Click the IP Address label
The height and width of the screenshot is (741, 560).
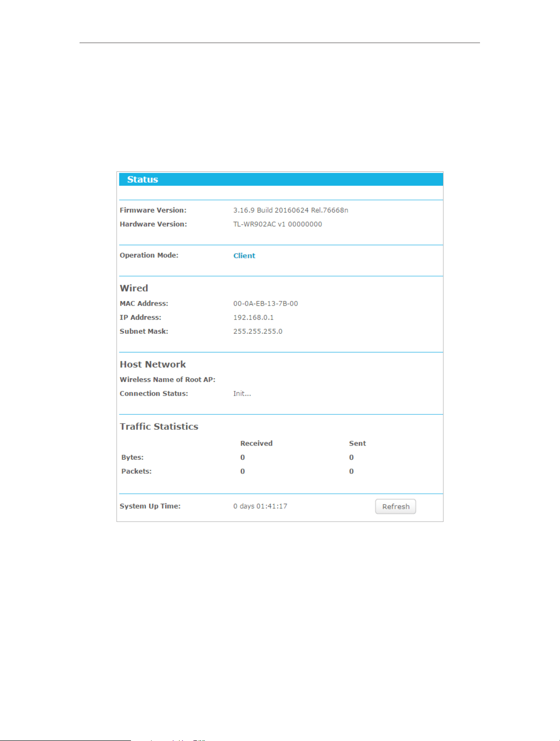pos(140,317)
